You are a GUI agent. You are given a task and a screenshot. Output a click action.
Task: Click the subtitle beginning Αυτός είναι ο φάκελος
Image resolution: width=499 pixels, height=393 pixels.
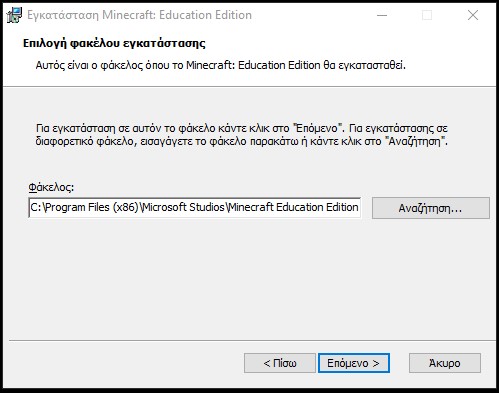[220, 65]
